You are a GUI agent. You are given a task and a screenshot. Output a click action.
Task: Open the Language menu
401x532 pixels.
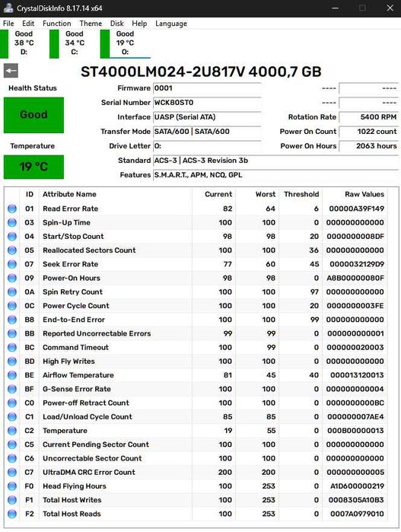171,24
